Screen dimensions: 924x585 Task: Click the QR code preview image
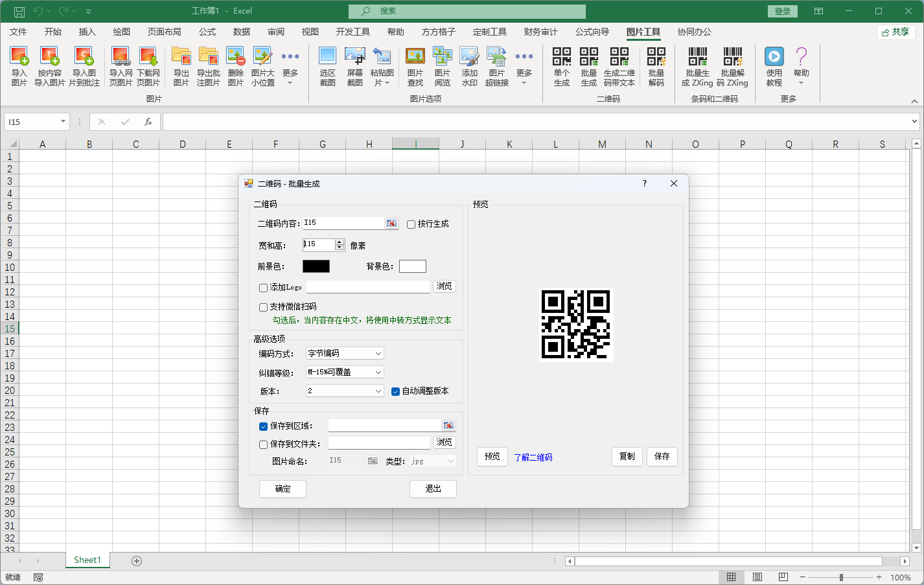[576, 325]
